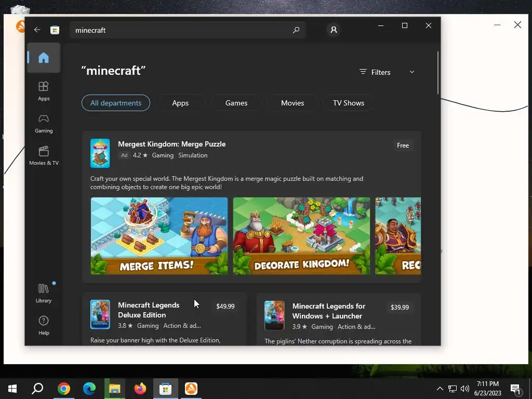Click the Ad label on Mergest Kingdom
532x399 pixels.
tap(124, 155)
